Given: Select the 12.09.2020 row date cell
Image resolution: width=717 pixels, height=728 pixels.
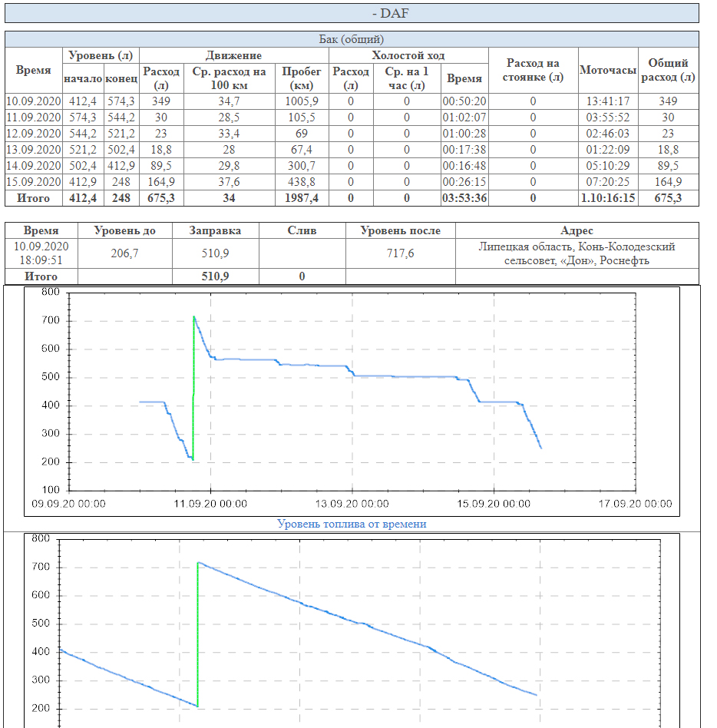Looking at the screenshot, I should (33, 133).
